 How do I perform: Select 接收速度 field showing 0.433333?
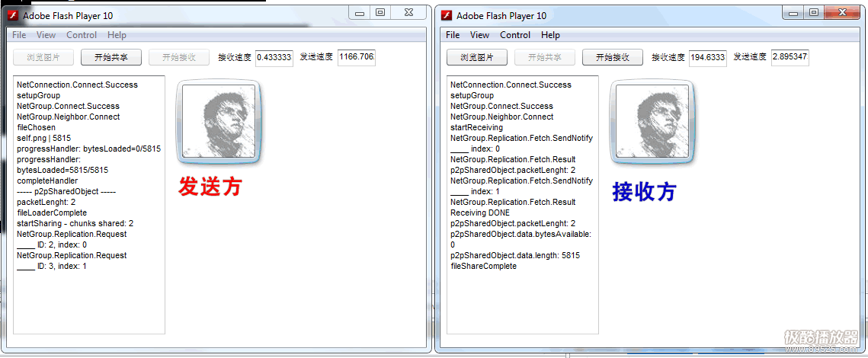coord(274,57)
